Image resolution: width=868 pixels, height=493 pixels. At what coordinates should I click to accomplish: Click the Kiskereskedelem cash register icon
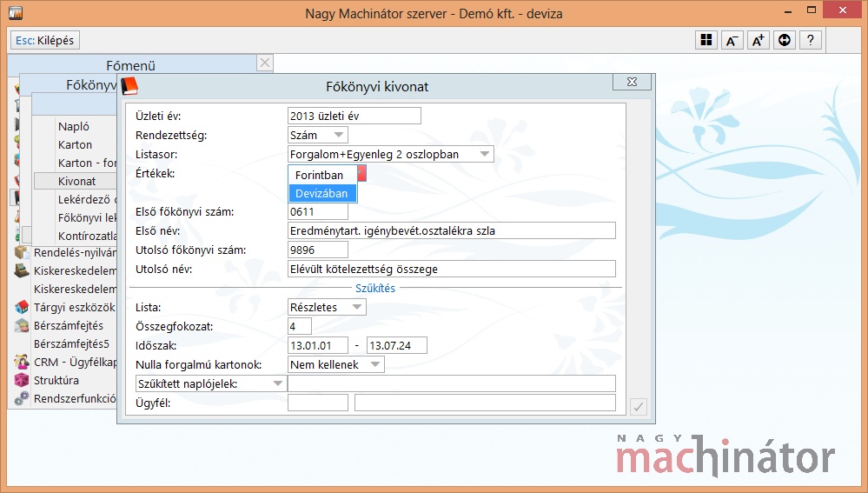click(x=22, y=271)
